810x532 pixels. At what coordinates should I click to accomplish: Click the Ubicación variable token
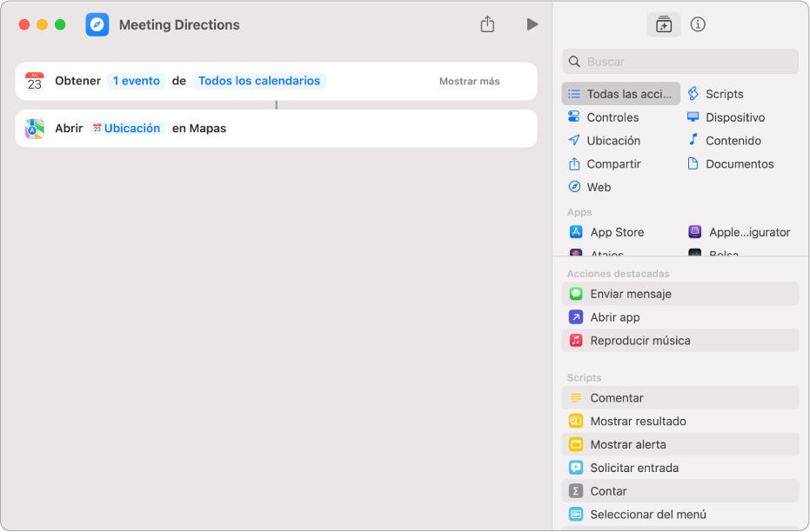coord(127,128)
